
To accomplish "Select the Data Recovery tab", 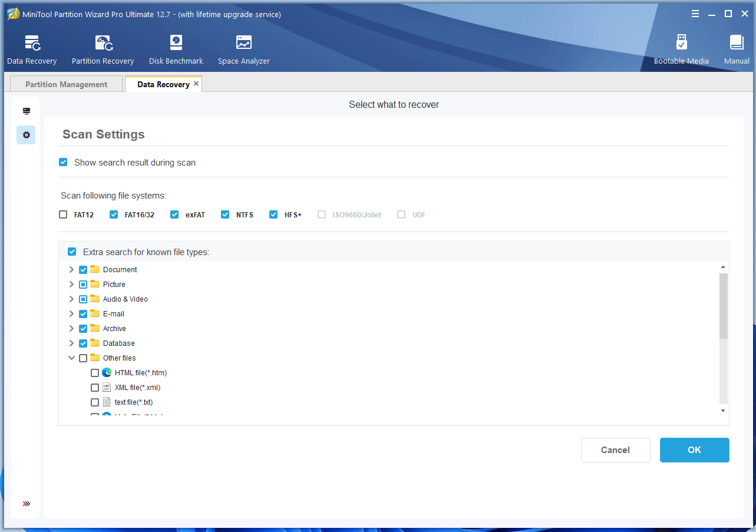I will (163, 84).
